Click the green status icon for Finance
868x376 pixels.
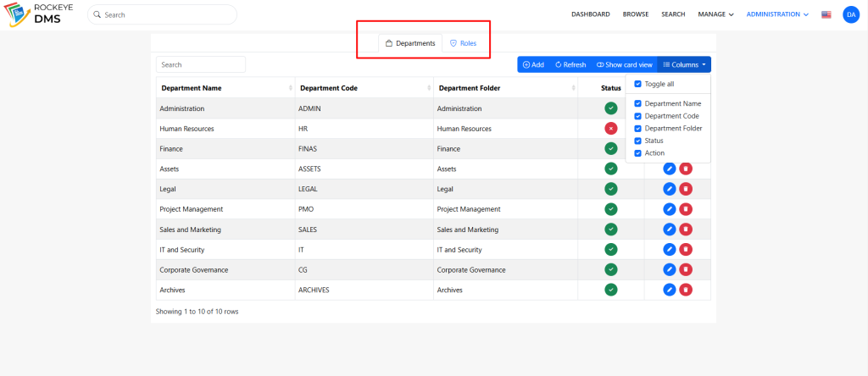point(611,149)
